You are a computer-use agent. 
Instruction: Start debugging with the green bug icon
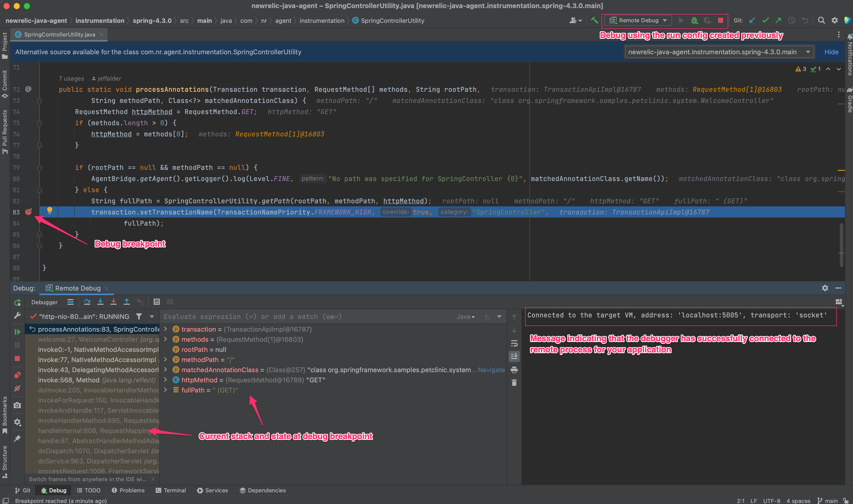click(x=695, y=20)
